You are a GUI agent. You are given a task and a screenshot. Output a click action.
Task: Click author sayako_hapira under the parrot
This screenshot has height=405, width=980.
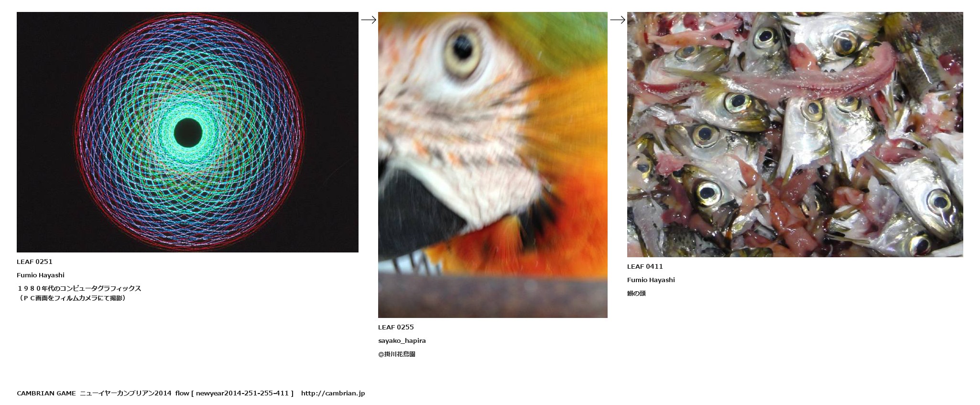[x=402, y=340]
